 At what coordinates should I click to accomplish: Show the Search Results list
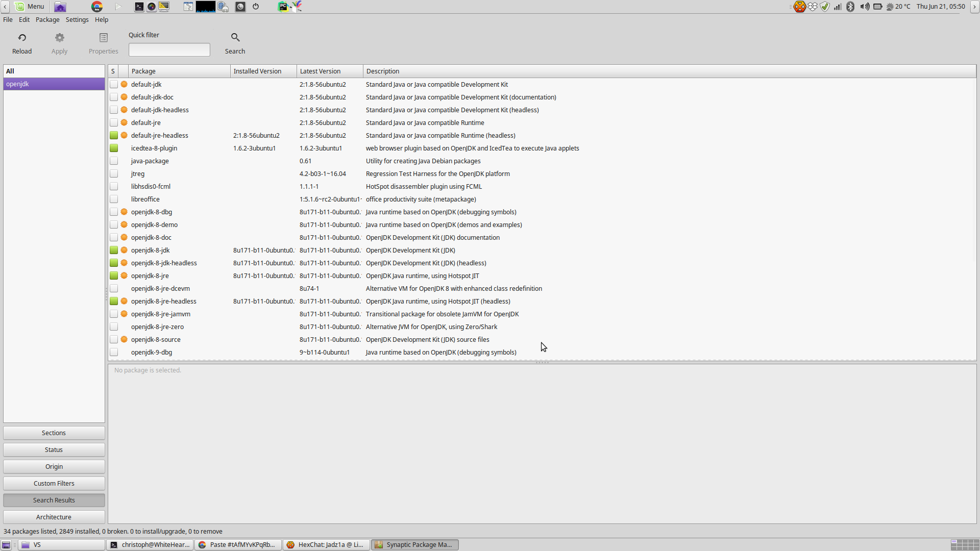[54, 500]
